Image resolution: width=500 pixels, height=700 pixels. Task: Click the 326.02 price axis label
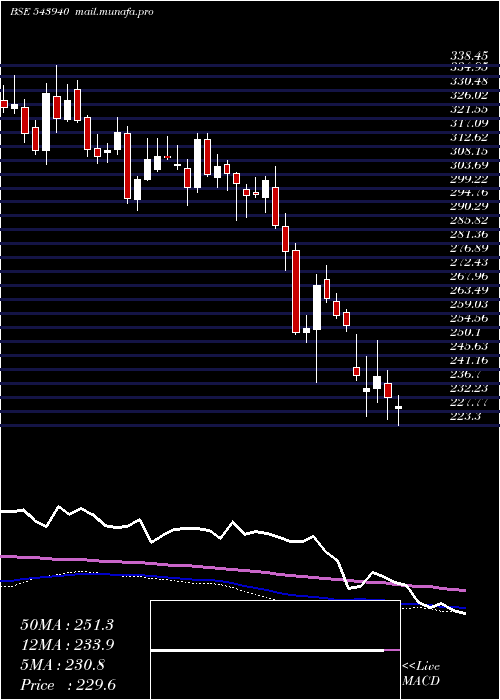tap(468, 96)
